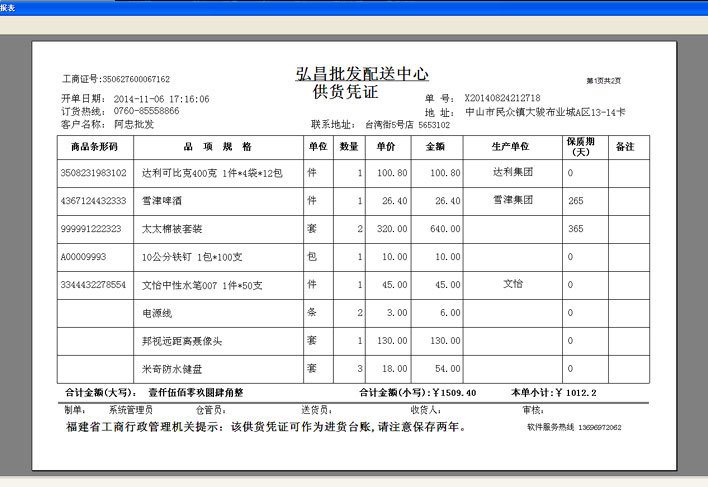The width and height of the screenshot is (708, 487).
Task: Click the license number 350627600067162
Action: [x=136, y=79]
